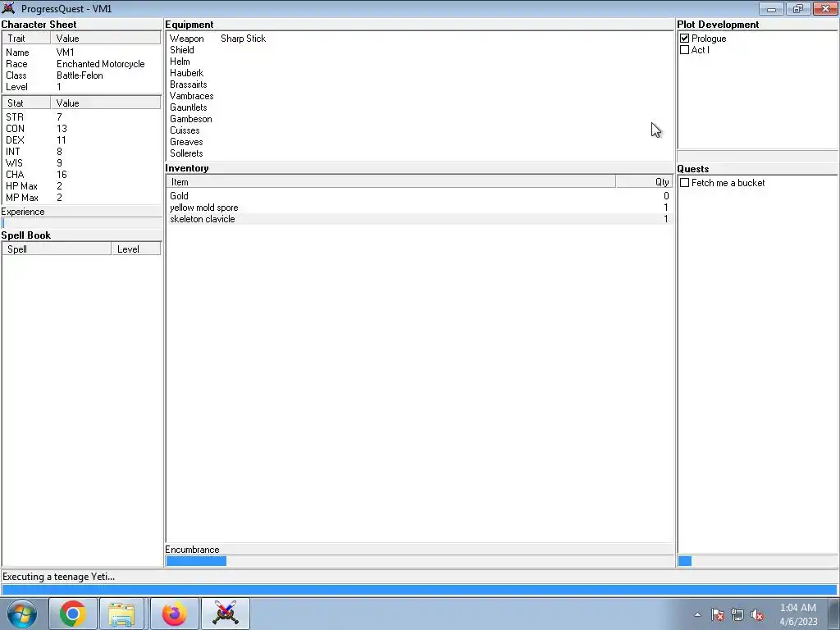Click the Sharp Stick weapon value
Viewport: 840px width, 630px height.
243,39
